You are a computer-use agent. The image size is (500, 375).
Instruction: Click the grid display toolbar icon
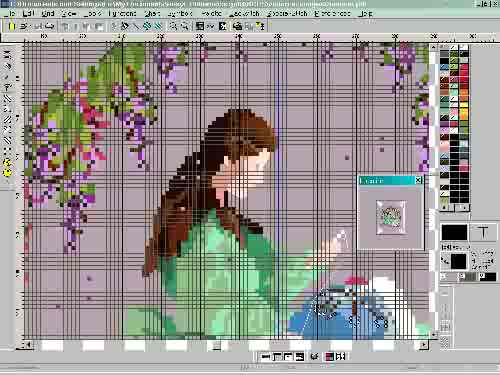[200, 26]
